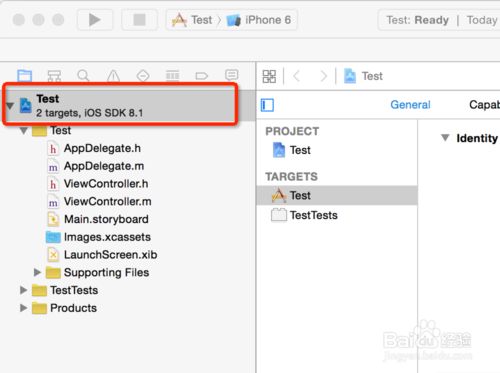
Task: Open the Project navigator folder icon
Action: [x=25, y=76]
